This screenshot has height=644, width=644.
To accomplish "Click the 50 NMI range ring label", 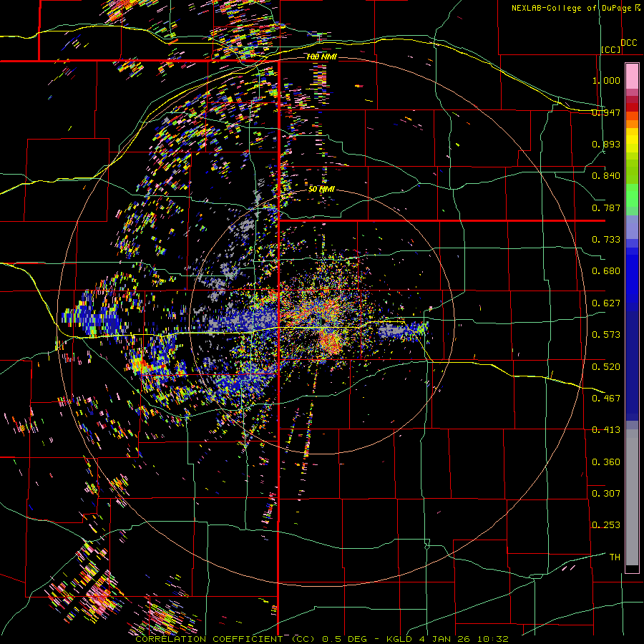I will coord(321,190).
